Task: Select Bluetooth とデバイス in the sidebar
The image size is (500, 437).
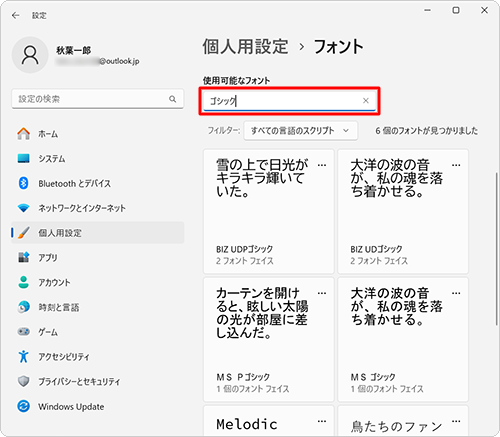Action: 98,183
